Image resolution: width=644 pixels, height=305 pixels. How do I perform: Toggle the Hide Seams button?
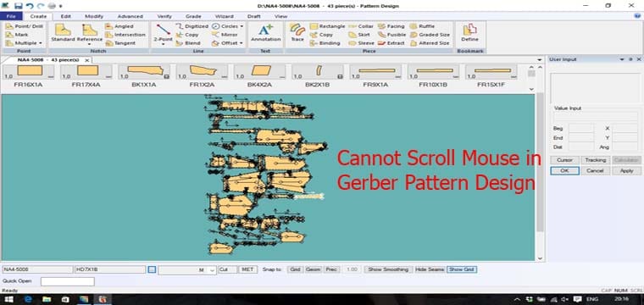click(x=430, y=269)
